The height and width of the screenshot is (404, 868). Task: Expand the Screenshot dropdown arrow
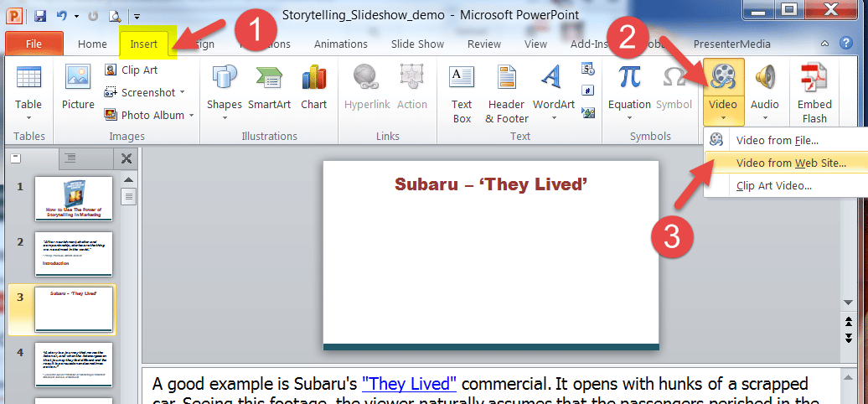coord(182,92)
